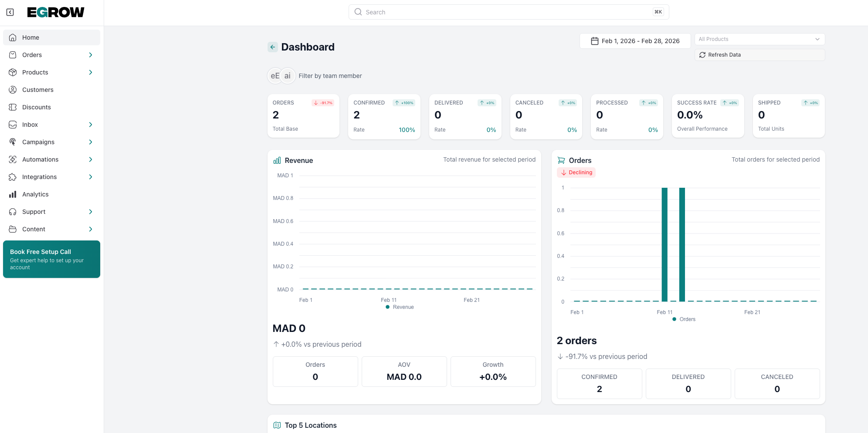Open Discounts in the sidebar
This screenshot has height=433, width=868.
pyautogui.click(x=51, y=107)
